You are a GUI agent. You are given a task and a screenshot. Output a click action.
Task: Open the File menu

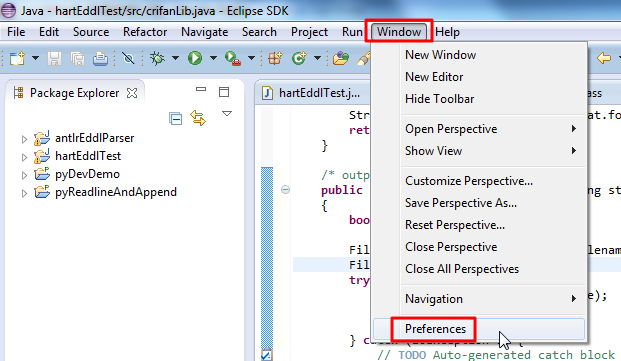point(16,32)
